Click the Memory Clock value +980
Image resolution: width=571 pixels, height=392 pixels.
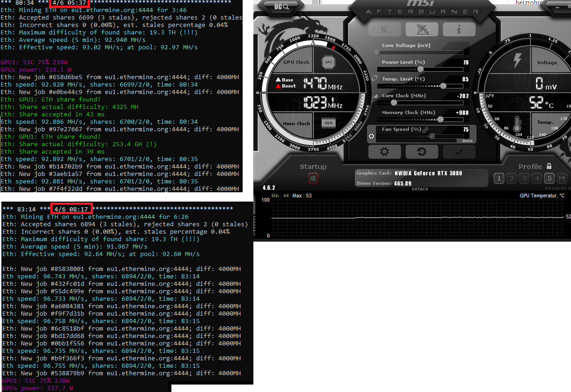(x=462, y=113)
